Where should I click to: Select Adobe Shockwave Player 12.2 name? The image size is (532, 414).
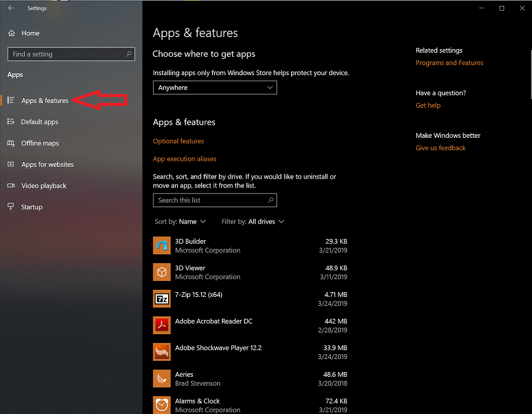218,348
